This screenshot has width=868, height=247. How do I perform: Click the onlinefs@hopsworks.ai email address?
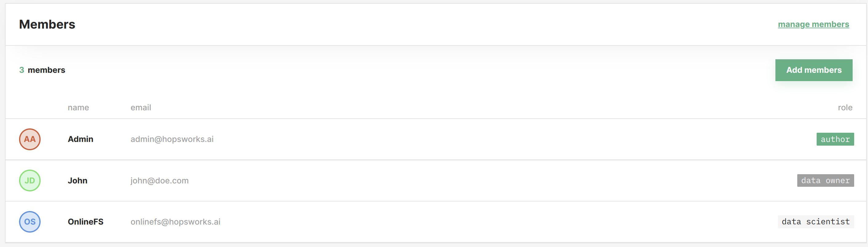[175, 222]
